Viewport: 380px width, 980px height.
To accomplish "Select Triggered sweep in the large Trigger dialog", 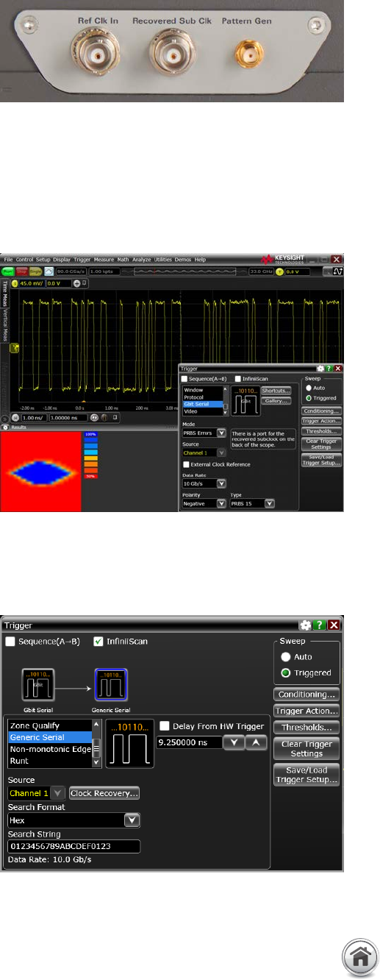I will [x=287, y=672].
